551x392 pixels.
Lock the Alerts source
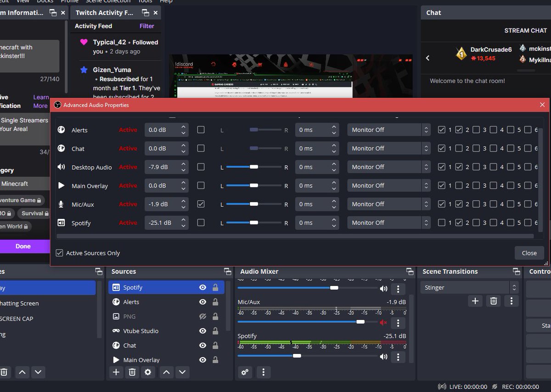click(x=215, y=302)
